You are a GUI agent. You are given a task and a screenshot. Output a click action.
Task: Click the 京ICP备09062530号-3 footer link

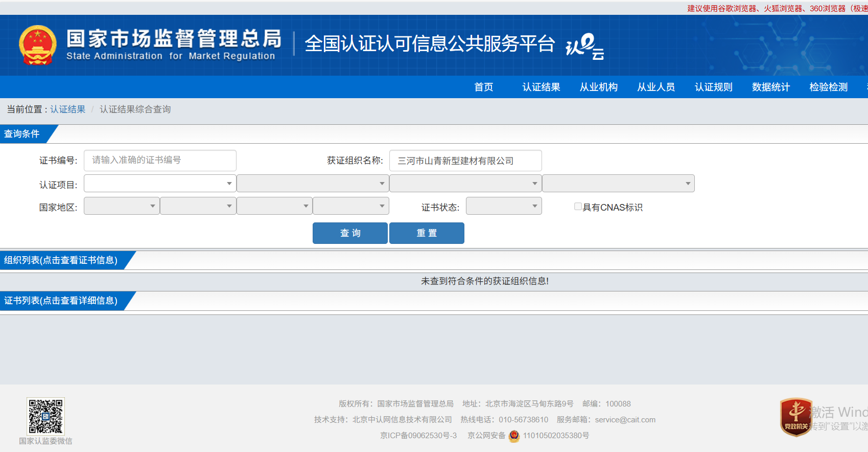pos(418,436)
